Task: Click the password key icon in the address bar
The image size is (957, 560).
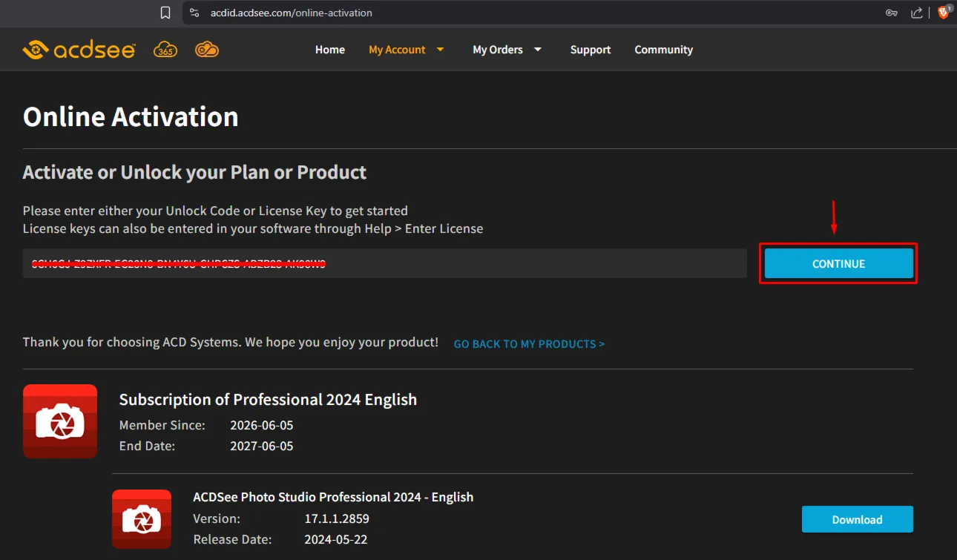Action: coord(892,13)
